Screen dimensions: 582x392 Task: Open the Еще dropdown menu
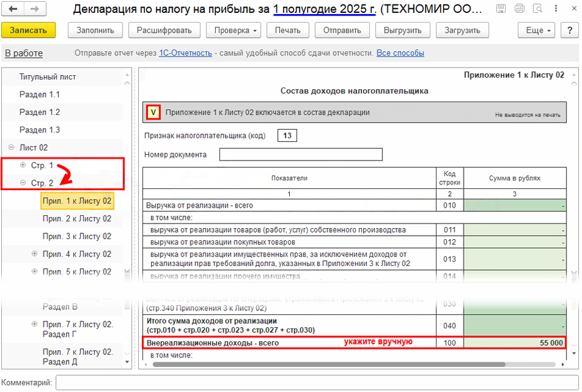pyautogui.click(x=538, y=30)
